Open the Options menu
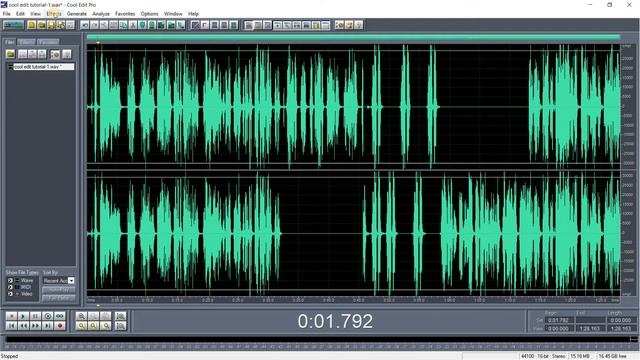Viewport: 640px width, 360px height. (x=149, y=14)
